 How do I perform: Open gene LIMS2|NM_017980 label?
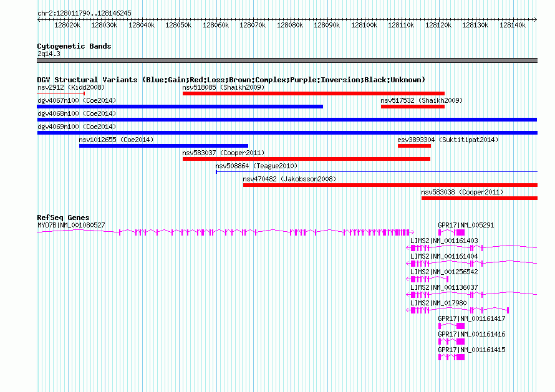[x=438, y=303]
